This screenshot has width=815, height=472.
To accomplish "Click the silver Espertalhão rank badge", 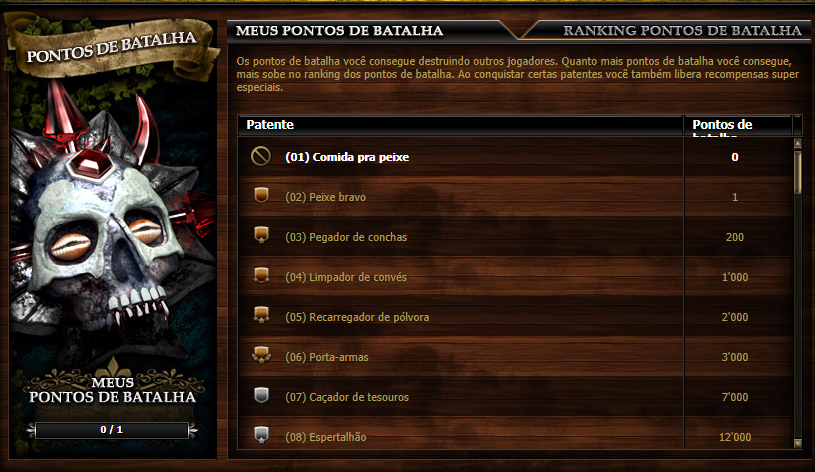I will click(261, 435).
